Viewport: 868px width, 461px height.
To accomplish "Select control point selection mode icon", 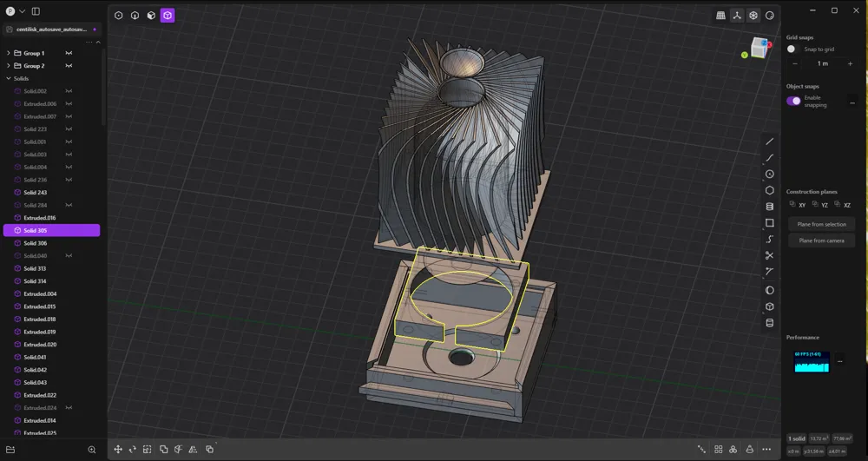I will click(x=118, y=16).
